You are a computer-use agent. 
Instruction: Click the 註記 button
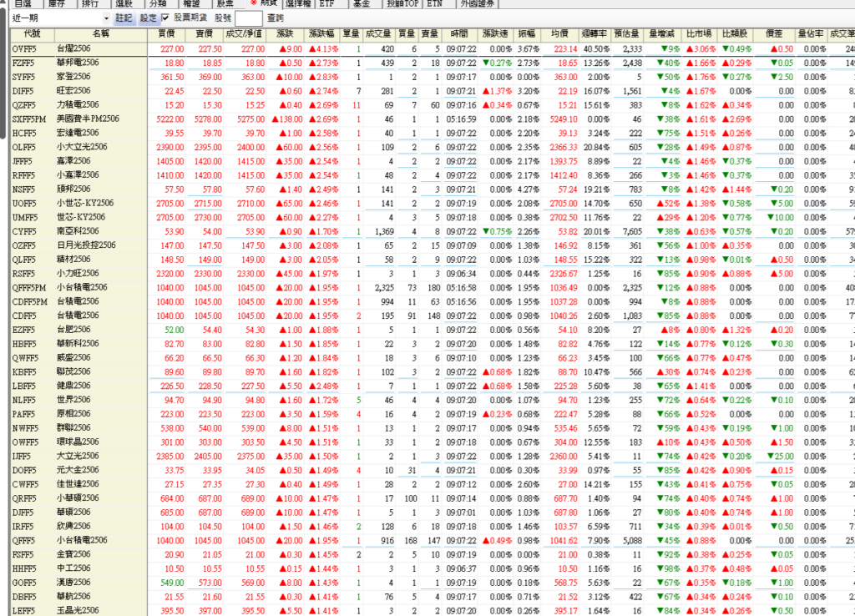point(124,18)
